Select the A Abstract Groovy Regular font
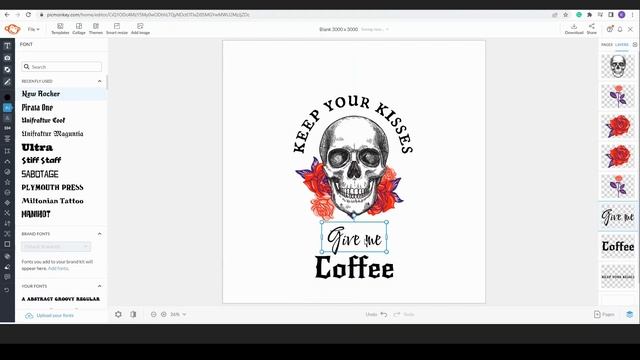Screen dimensions: 640x360 click(x=61, y=299)
